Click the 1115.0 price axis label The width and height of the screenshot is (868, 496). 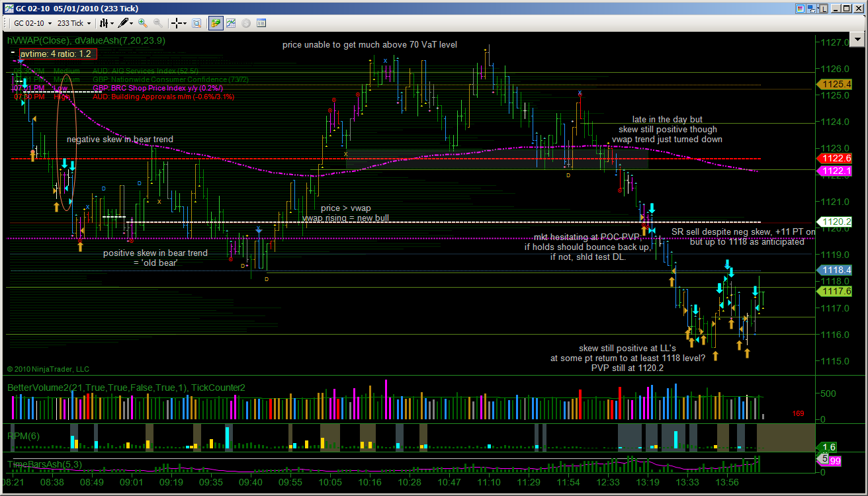click(835, 361)
